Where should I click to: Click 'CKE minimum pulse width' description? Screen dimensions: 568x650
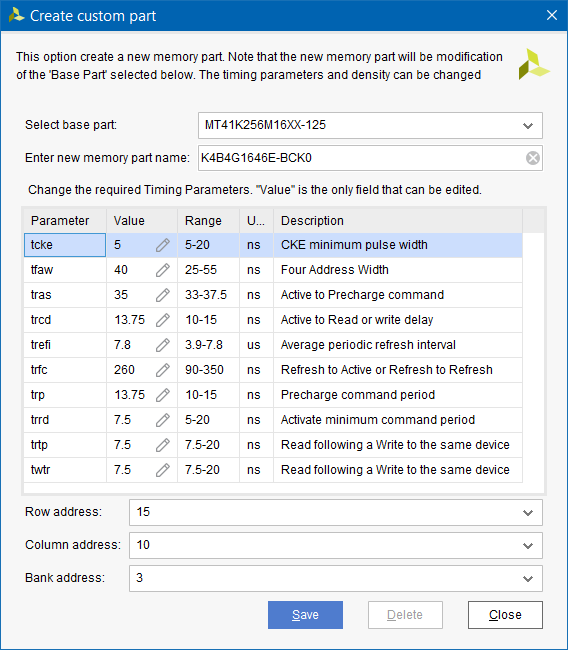(354, 245)
